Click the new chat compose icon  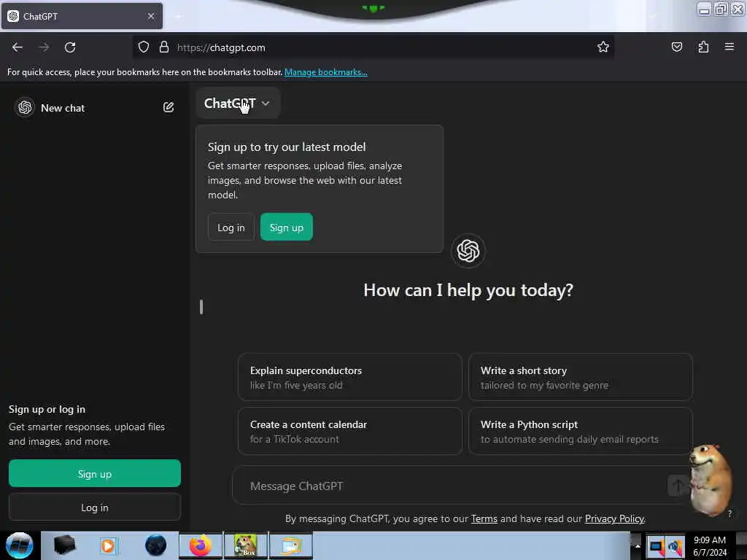pos(169,108)
